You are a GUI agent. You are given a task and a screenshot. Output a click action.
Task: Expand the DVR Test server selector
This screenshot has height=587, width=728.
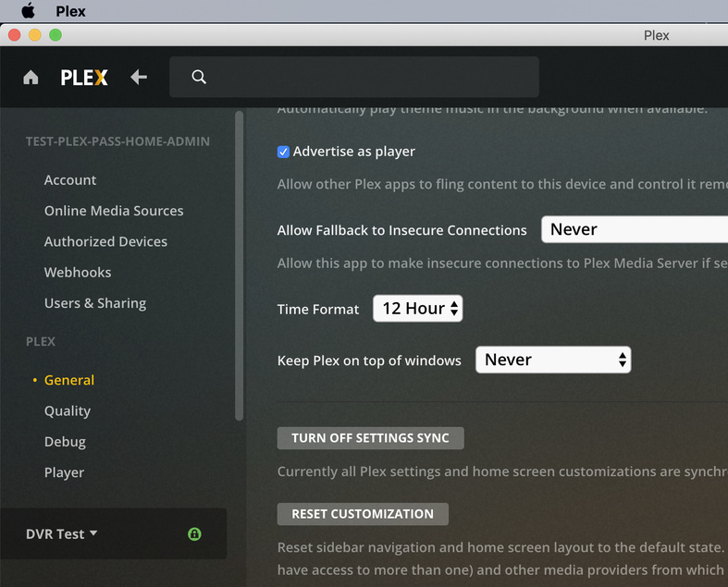tap(62, 534)
